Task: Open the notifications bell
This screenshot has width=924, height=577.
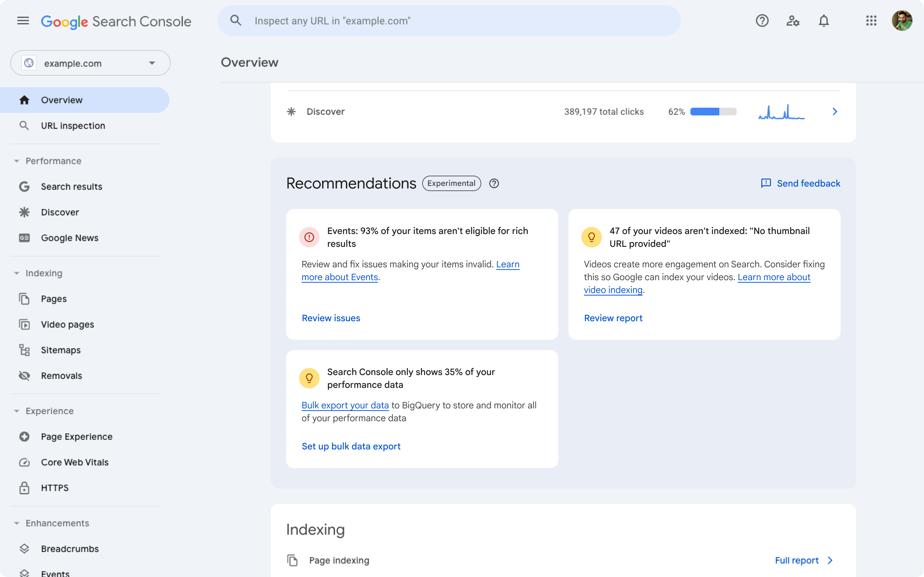Action: (824, 21)
